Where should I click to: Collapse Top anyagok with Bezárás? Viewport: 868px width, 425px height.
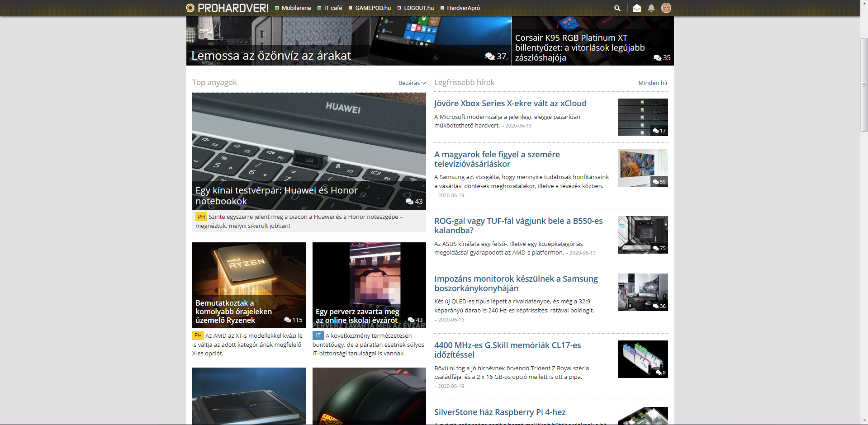[x=412, y=83]
